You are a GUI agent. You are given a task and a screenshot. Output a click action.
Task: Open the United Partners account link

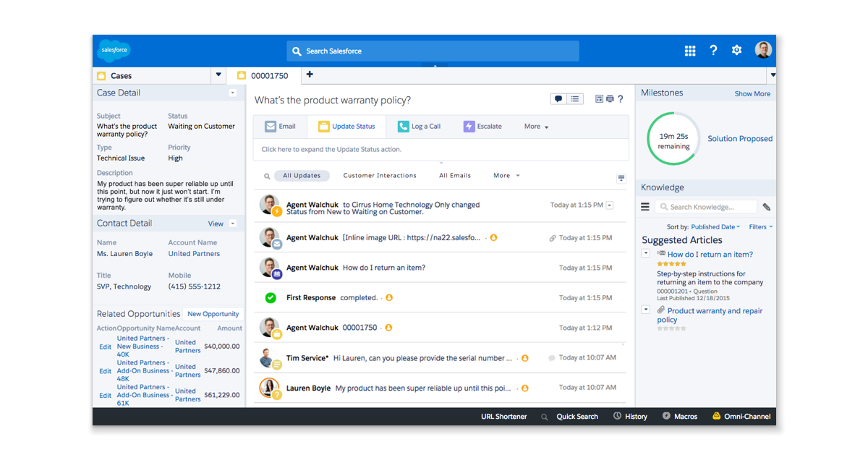(x=194, y=254)
